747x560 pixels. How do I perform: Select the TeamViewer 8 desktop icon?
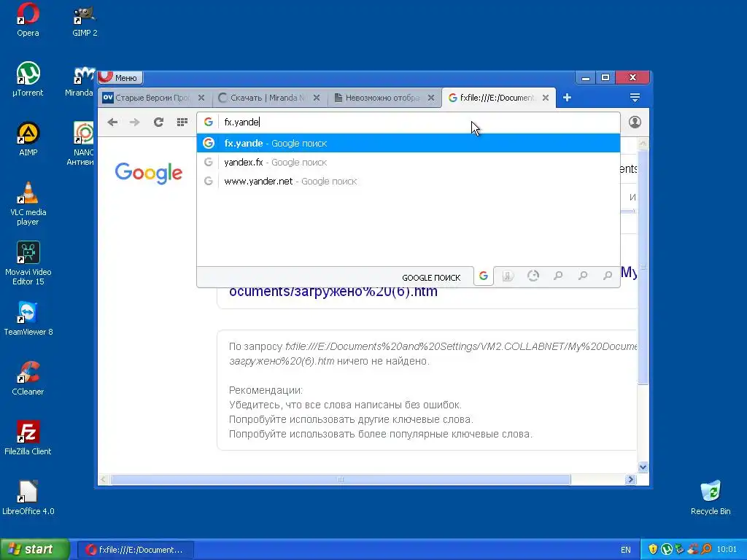point(28,319)
